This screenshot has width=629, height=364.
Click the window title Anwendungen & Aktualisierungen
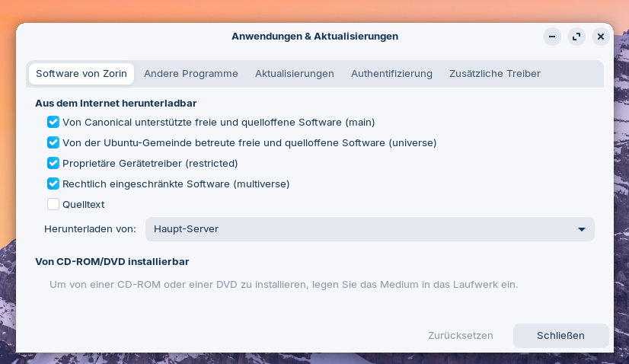pos(314,37)
